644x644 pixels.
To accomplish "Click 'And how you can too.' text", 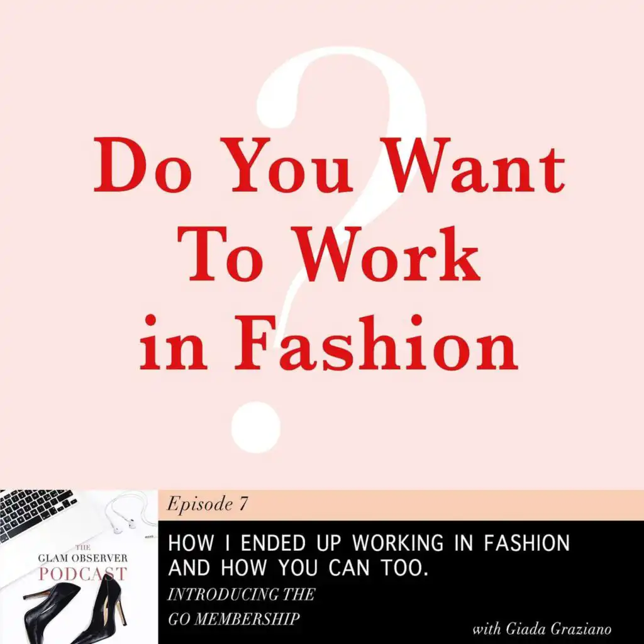I will [x=298, y=568].
